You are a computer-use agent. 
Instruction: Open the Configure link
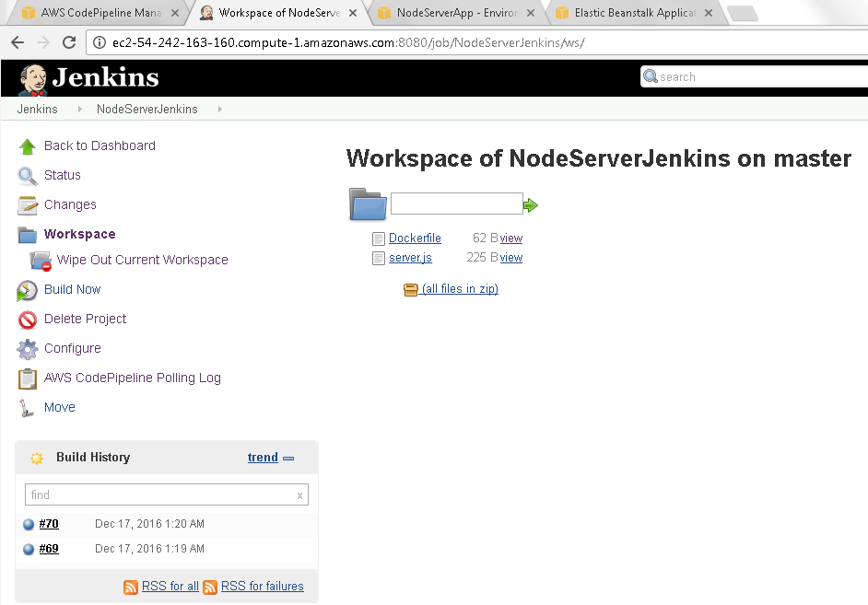click(73, 348)
